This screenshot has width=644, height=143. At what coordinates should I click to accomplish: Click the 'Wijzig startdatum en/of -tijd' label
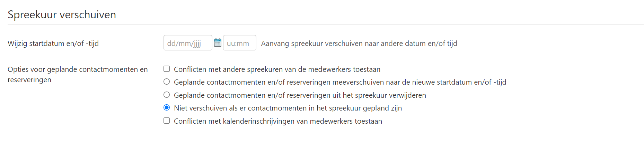(x=53, y=44)
